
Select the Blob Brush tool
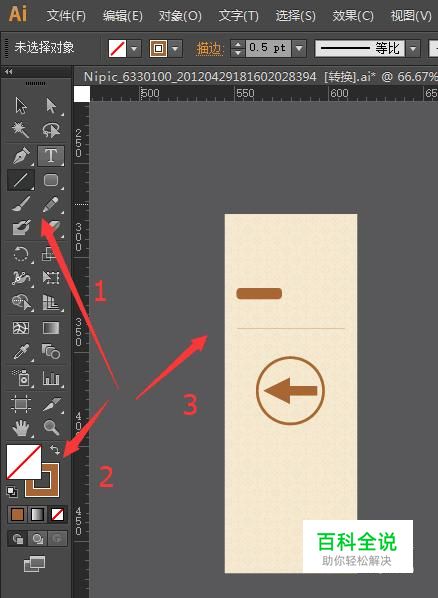pyautogui.click(x=21, y=228)
